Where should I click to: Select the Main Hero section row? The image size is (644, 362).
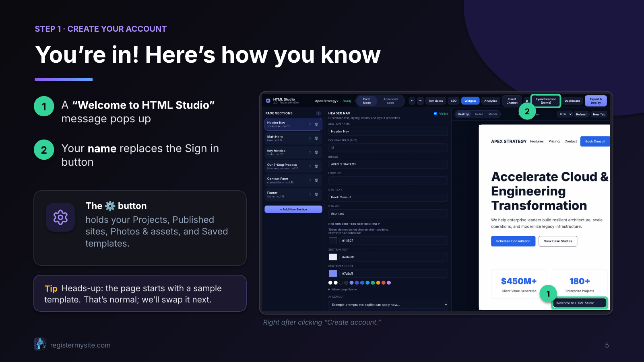pos(293,138)
